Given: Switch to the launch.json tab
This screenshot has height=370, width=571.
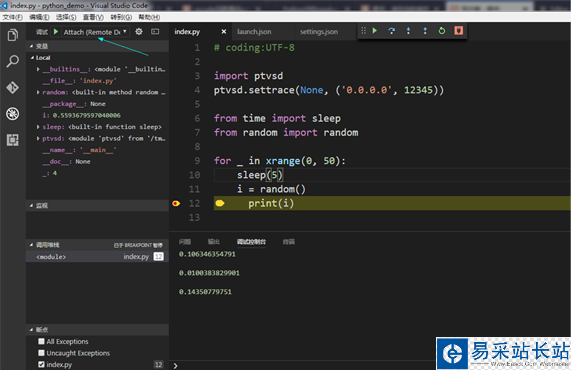Looking at the screenshot, I should (254, 32).
